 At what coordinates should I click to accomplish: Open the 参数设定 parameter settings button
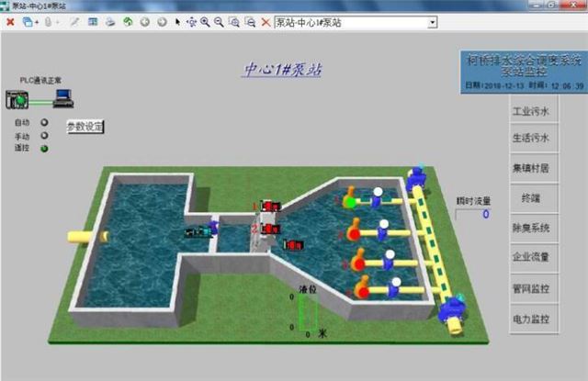[x=85, y=127]
